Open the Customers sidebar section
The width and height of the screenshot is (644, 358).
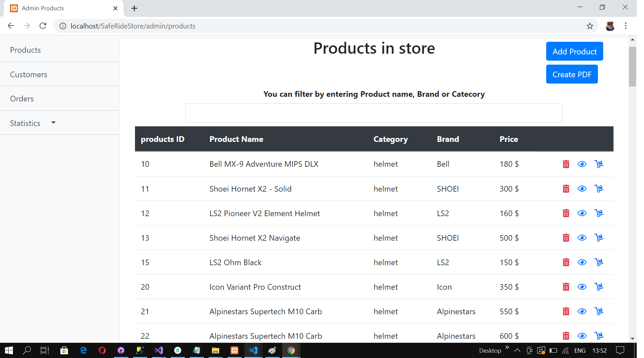29,75
